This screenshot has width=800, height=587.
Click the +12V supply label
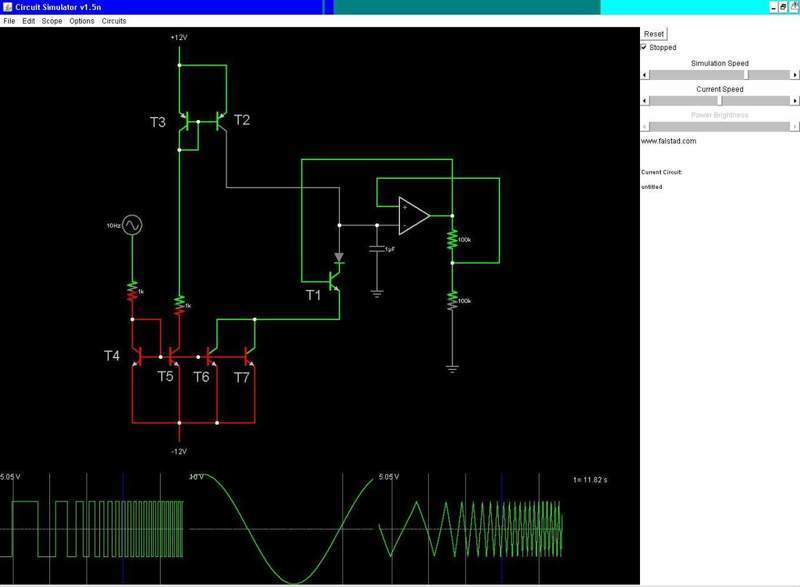point(179,37)
